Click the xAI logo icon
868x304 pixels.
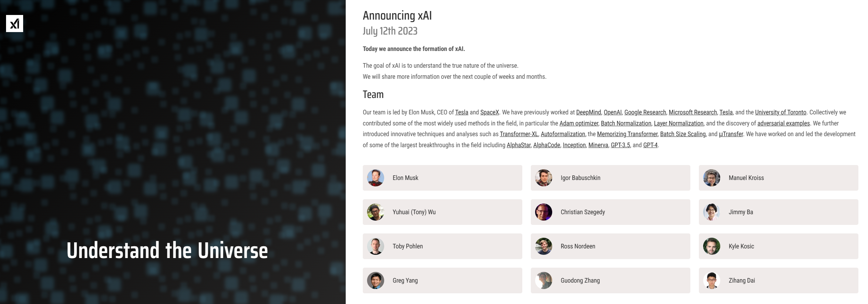(15, 24)
